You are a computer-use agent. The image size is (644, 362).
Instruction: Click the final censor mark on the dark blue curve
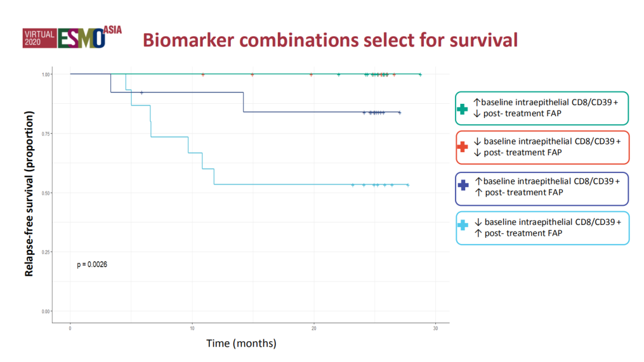[400, 112]
